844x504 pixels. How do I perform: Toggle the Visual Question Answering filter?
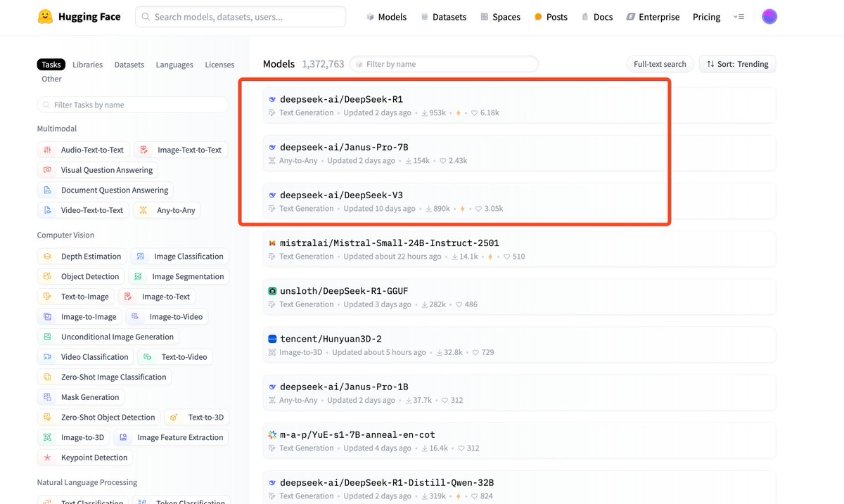click(98, 170)
